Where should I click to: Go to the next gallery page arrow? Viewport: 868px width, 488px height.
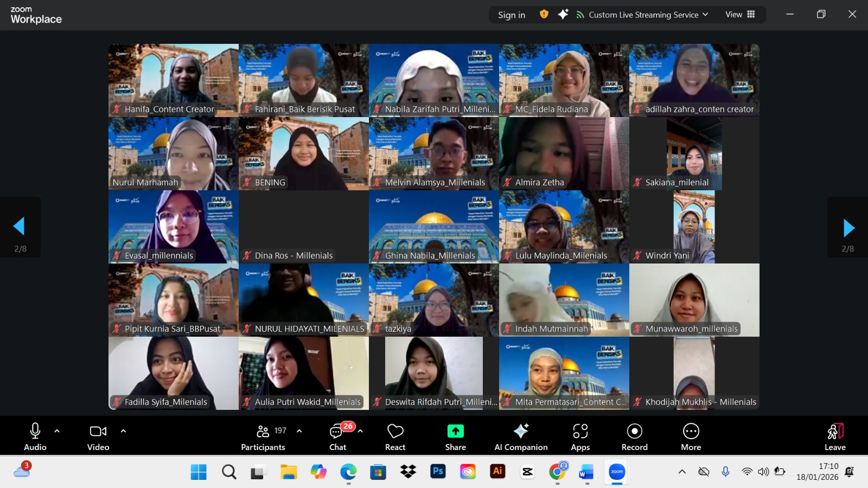coord(847,227)
